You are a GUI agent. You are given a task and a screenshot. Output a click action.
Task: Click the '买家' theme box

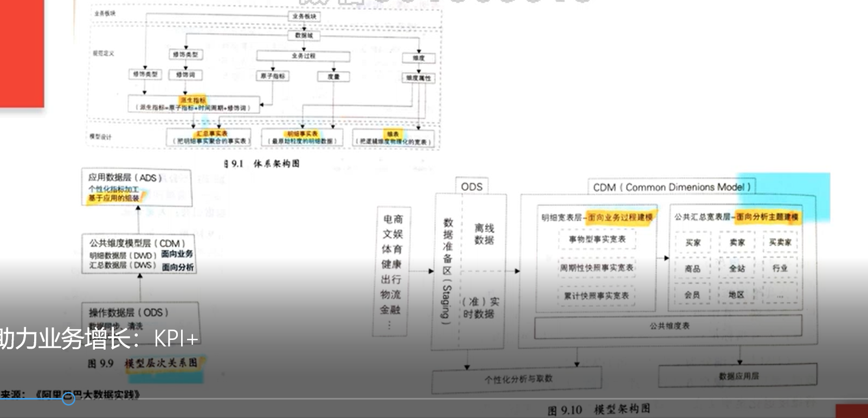(693, 242)
